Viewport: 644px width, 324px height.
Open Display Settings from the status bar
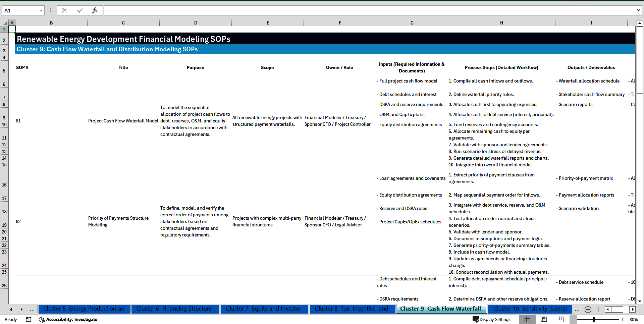pyautogui.click(x=491, y=319)
